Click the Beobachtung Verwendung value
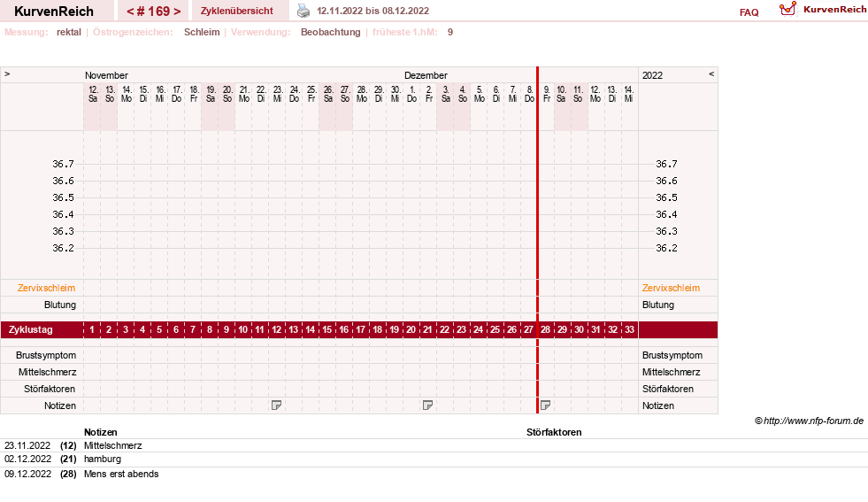The width and height of the screenshot is (868, 502). (x=331, y=32)
